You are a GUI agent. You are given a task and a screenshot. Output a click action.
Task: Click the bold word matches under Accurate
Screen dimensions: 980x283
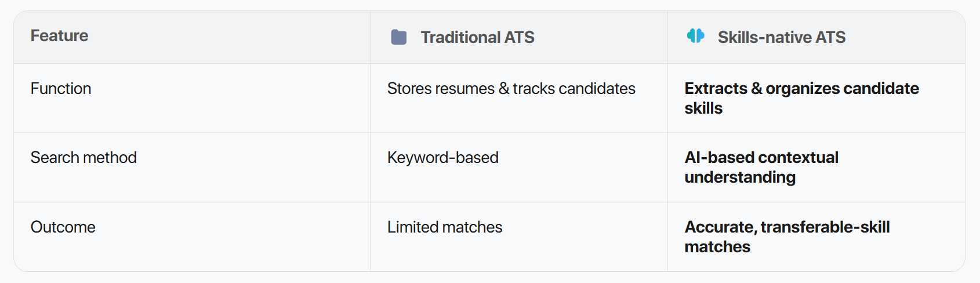pyautogui.click(x=717, y=247)
